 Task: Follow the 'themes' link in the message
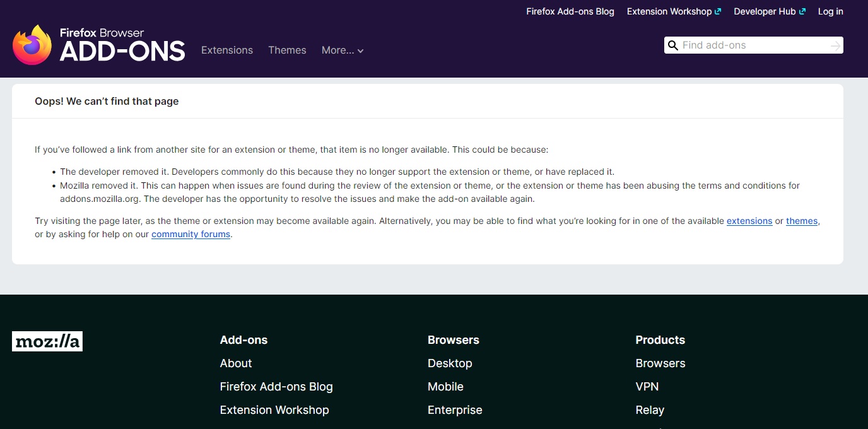click(802, 221)
